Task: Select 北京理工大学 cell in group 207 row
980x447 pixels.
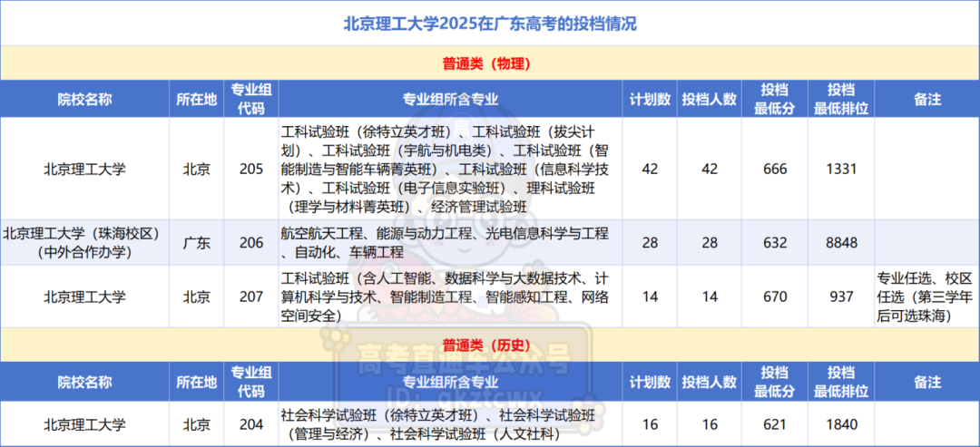Action: (x=84, y=296)
